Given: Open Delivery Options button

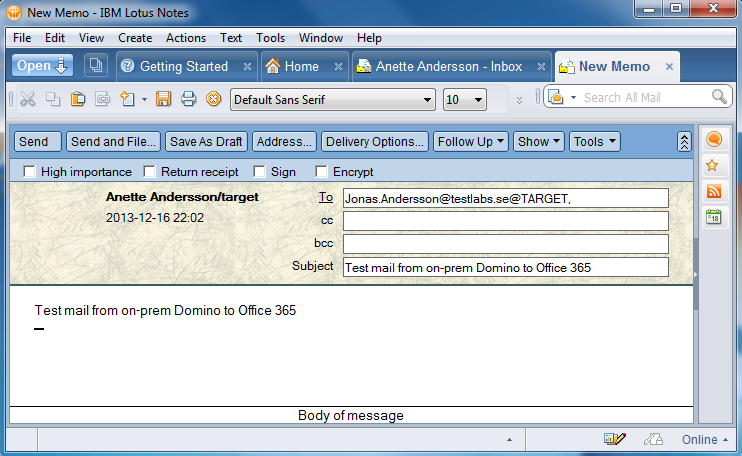Looking at the screenshot, I should pyautogui.click(x=374, y=141).
